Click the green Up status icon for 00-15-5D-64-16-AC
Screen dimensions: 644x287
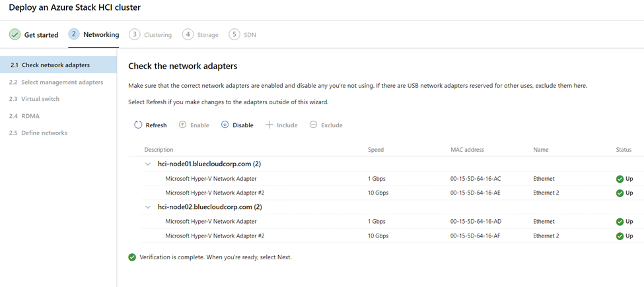coord(620,179)
